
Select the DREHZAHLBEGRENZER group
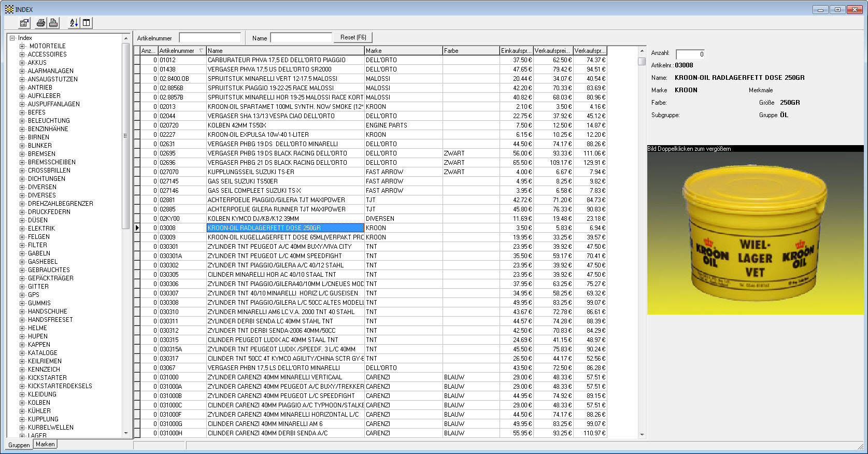61,204
